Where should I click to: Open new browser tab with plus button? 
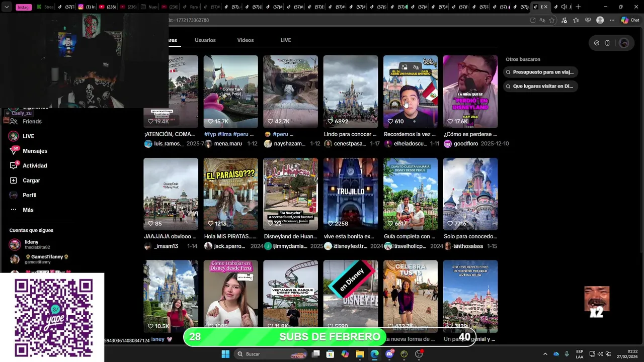point(578,7)
